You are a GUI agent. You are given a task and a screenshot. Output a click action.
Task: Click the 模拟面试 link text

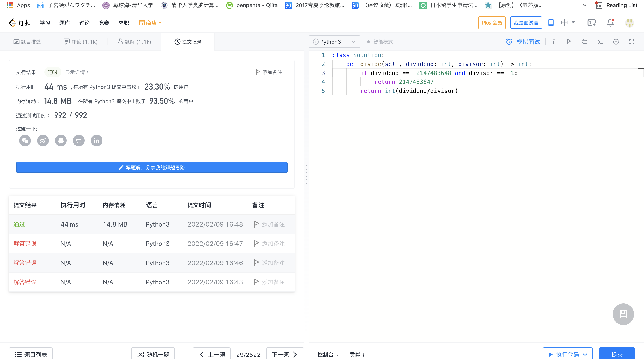click(528, 42)
